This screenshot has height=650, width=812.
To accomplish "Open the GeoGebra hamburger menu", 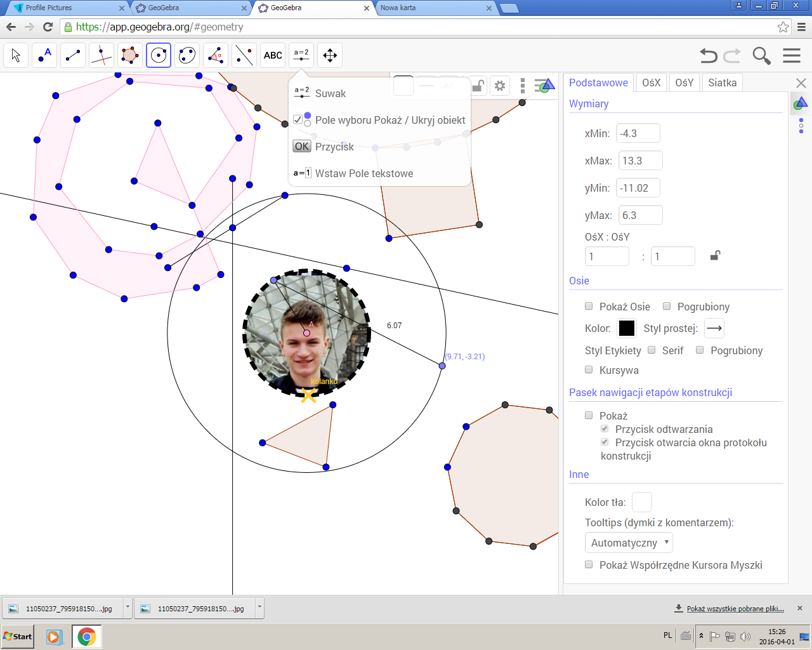I will coord(791,56).
